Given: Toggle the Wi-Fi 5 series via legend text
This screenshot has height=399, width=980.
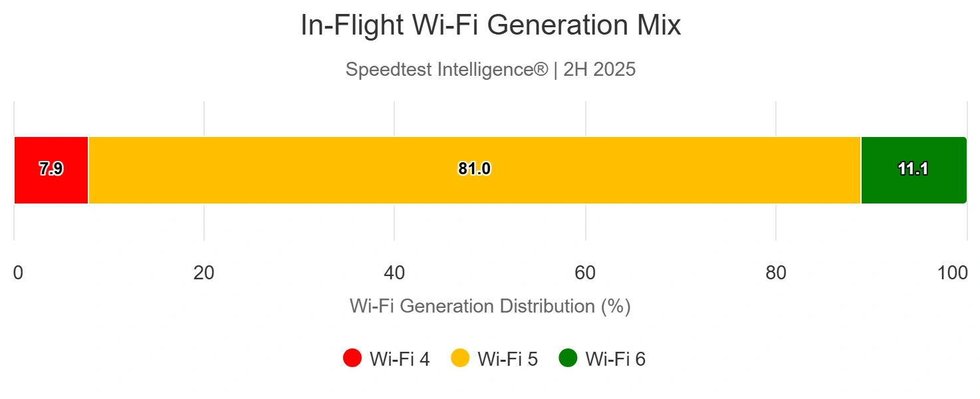Looking at the screenshot, I should [x=508, y=359].
